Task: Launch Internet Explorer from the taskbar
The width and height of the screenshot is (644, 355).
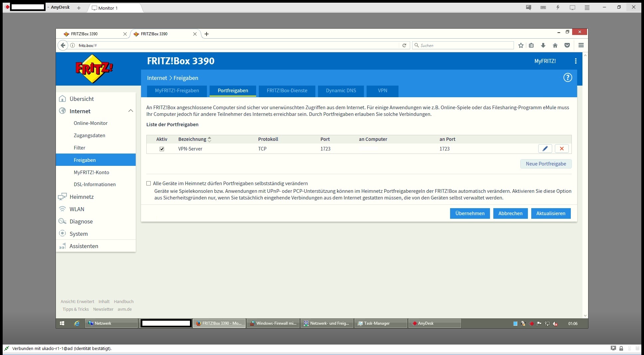Action: coord(77,323)
